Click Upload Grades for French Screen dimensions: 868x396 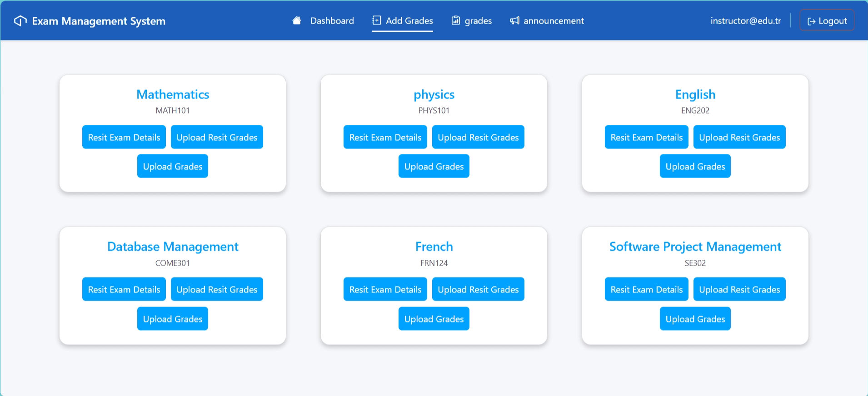(x=434, y=319)
